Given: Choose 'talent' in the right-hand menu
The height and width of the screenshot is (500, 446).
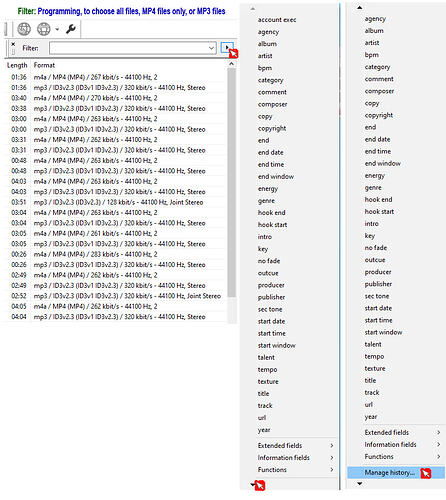Looking at the screenshot, I should (373, 344).
